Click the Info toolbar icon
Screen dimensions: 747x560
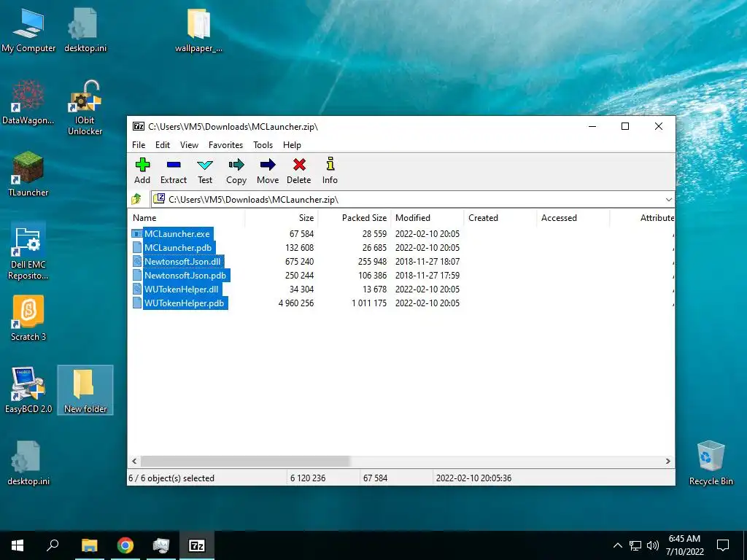330,164
